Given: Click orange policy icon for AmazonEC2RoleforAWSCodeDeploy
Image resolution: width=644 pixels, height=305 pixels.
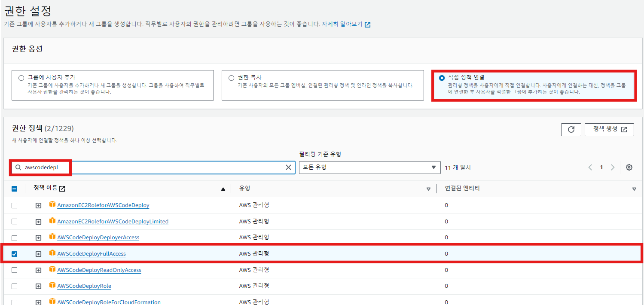Looking at the screenshot, I should coord(52,204).
